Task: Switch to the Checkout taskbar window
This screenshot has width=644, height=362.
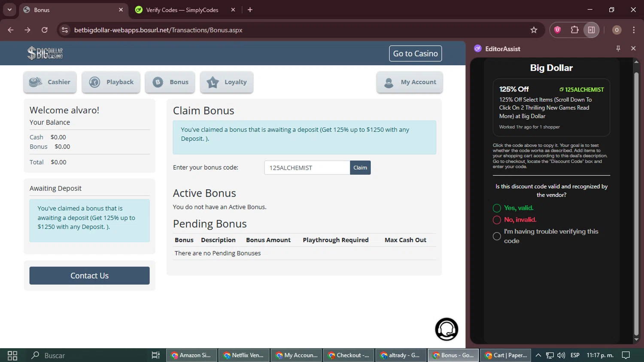Action: click(x=349, y=356)
